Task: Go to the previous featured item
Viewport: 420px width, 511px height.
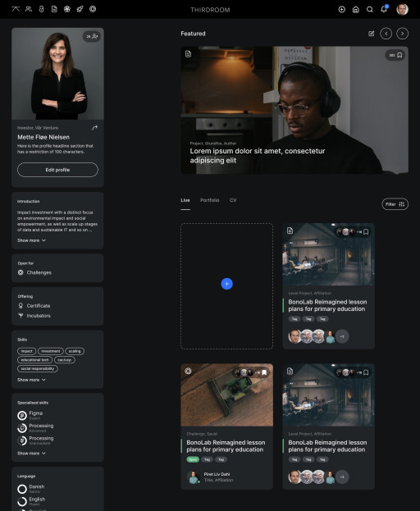Action: [386, 34]
